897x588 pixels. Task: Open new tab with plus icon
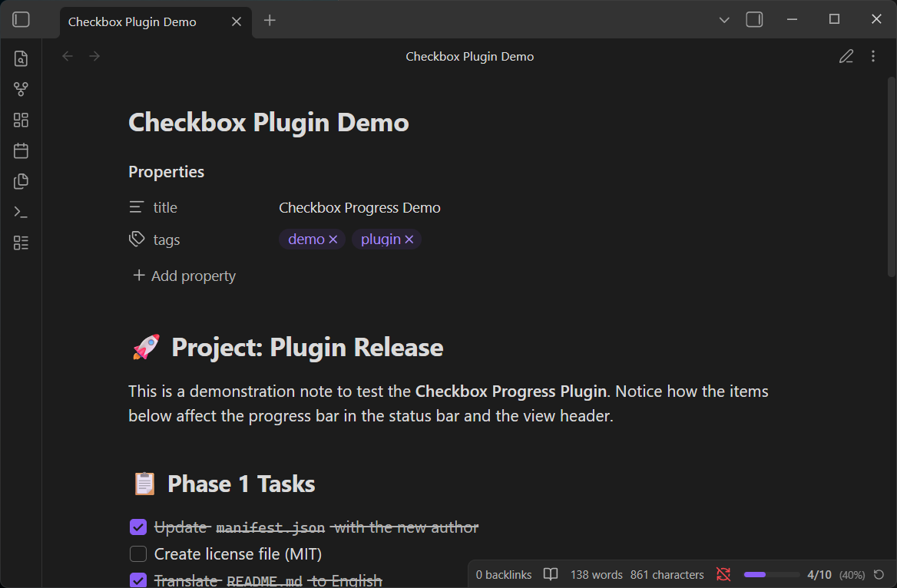270,21
